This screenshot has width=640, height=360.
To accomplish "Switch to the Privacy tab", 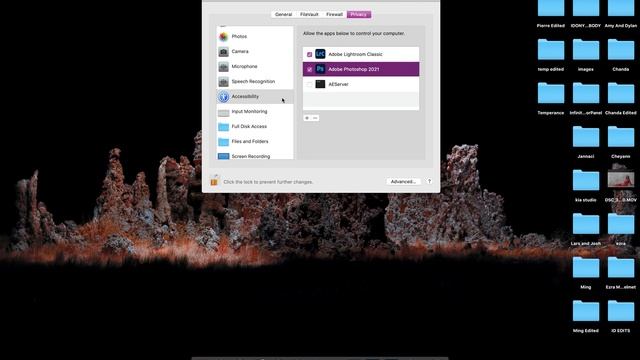I will [x=359, y=14].
